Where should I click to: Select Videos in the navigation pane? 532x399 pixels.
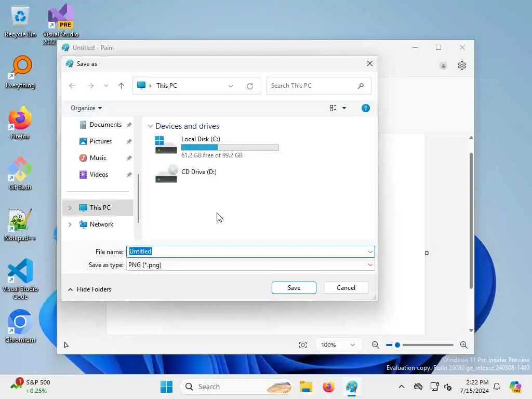(x=98, y=175)
